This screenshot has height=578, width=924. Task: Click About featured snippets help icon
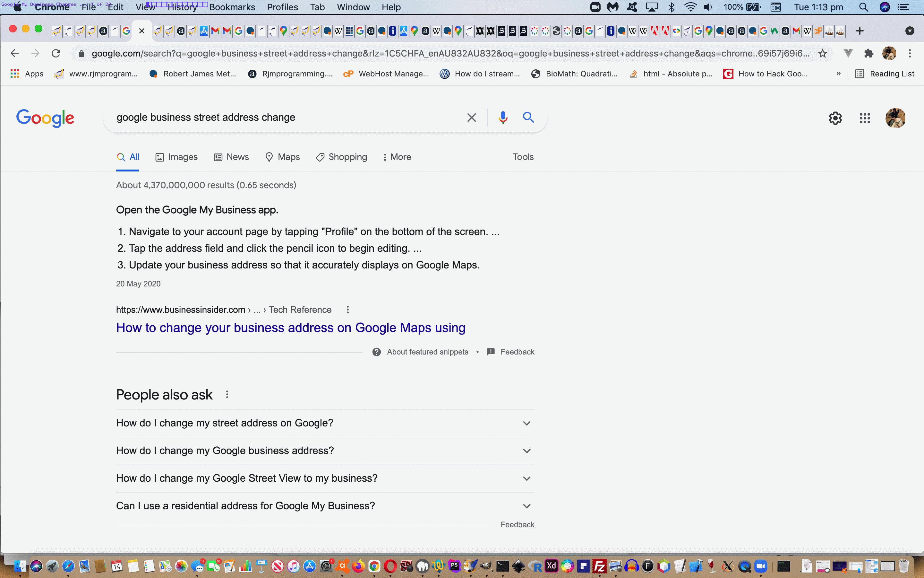point(376,352)
